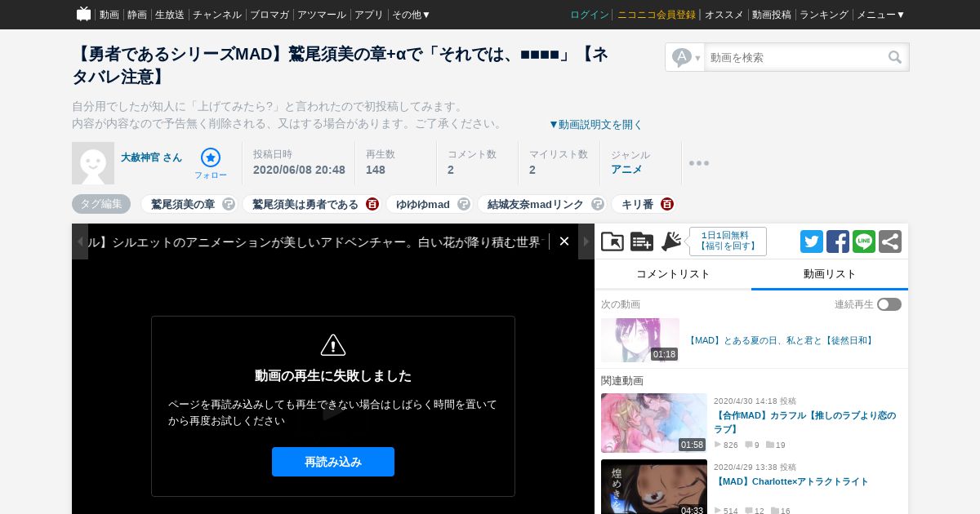Open 【MAD】Charlotte×アトラクトライト title link
The width and height of the screenshot is (980, 514).
click(x=791, y=482)
